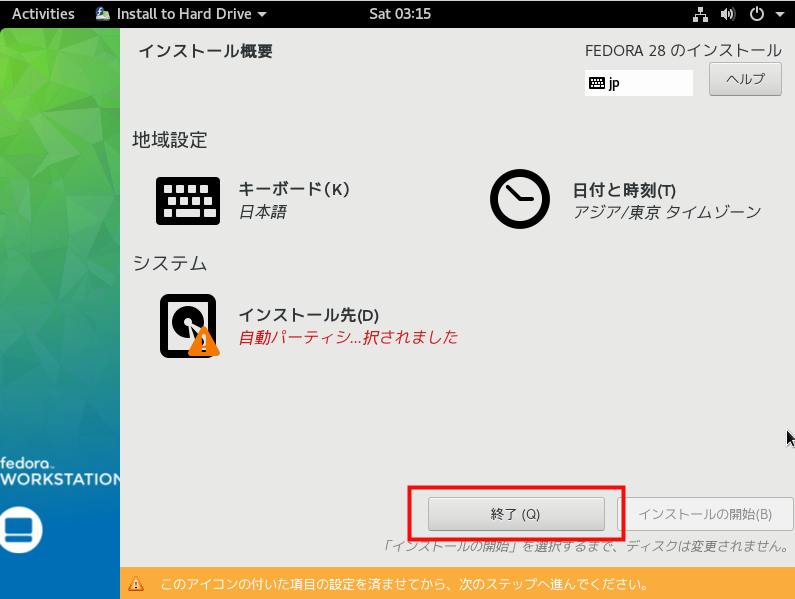795x599 pixels.
Task: Open the Install to Hard Drive app menu
Action: point(182,14)
